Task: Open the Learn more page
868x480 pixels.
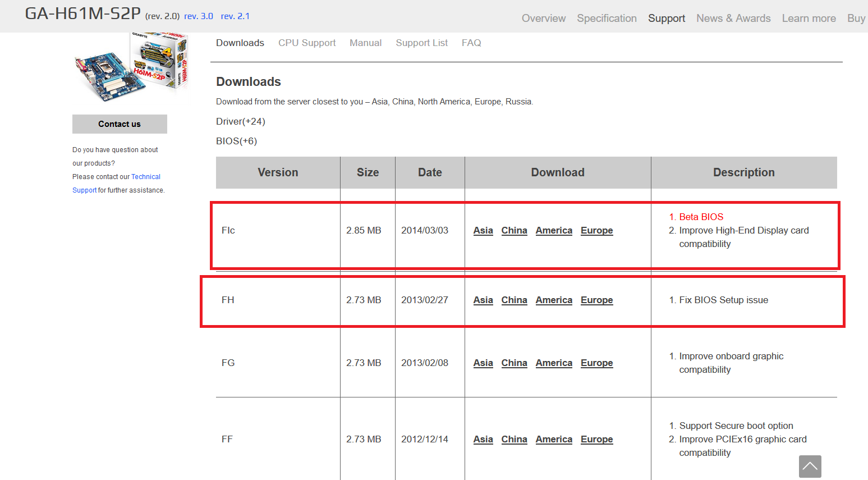Action: 809,18
